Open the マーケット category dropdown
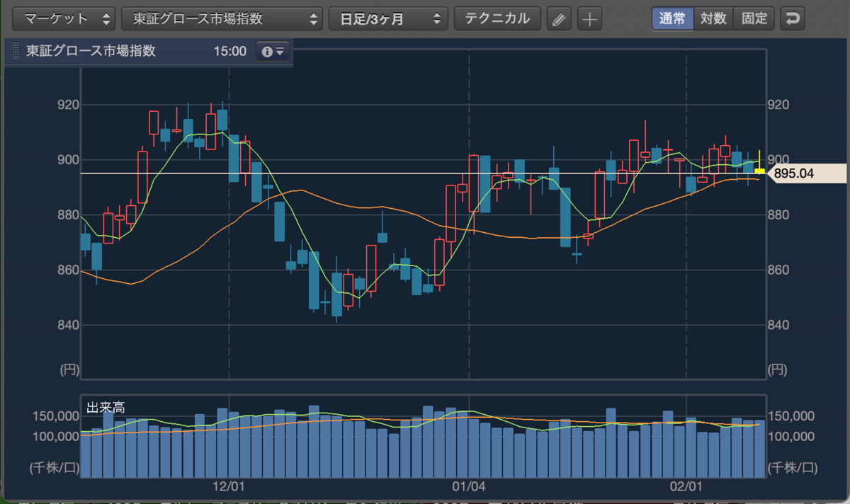850x504 pixels. (x=64, y=19)
